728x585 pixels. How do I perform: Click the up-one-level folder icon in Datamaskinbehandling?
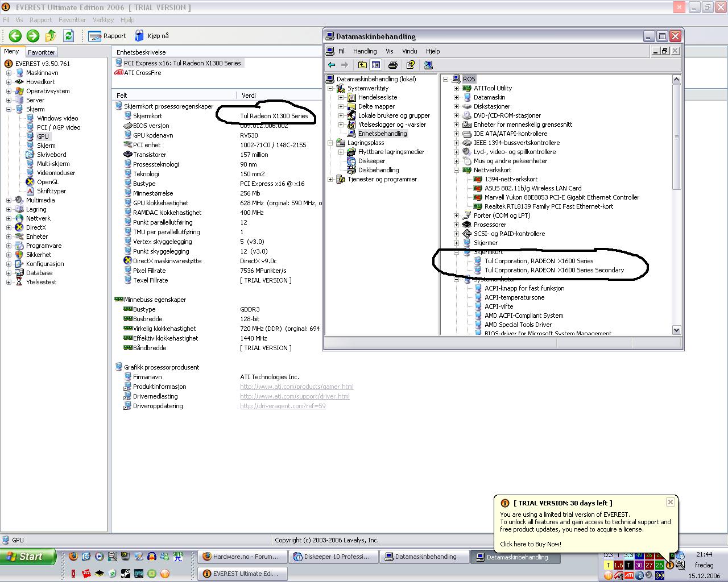(362, 65)
